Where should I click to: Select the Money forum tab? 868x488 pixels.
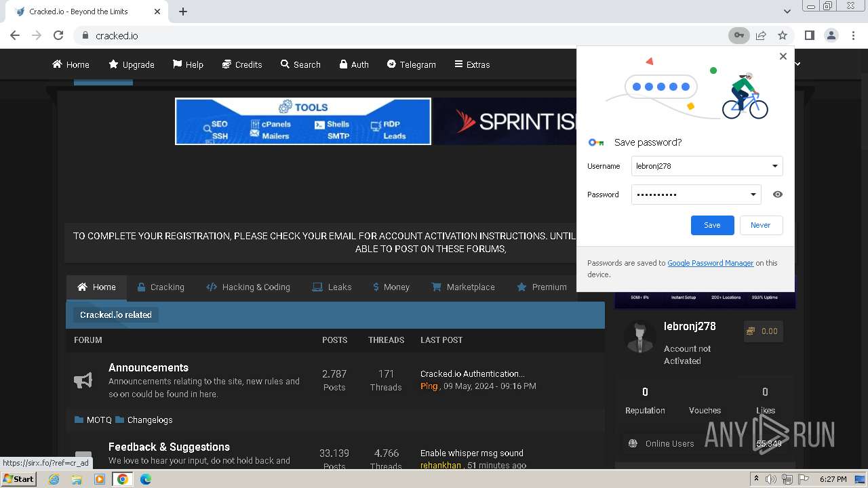pyautogui.click(x=391, y=287)
